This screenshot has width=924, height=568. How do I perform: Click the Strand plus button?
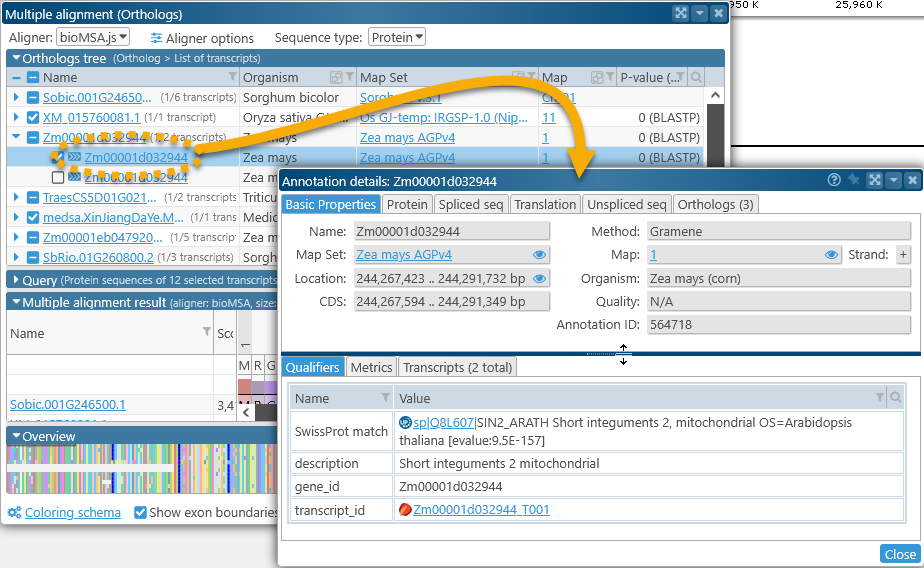coord(903,255)
